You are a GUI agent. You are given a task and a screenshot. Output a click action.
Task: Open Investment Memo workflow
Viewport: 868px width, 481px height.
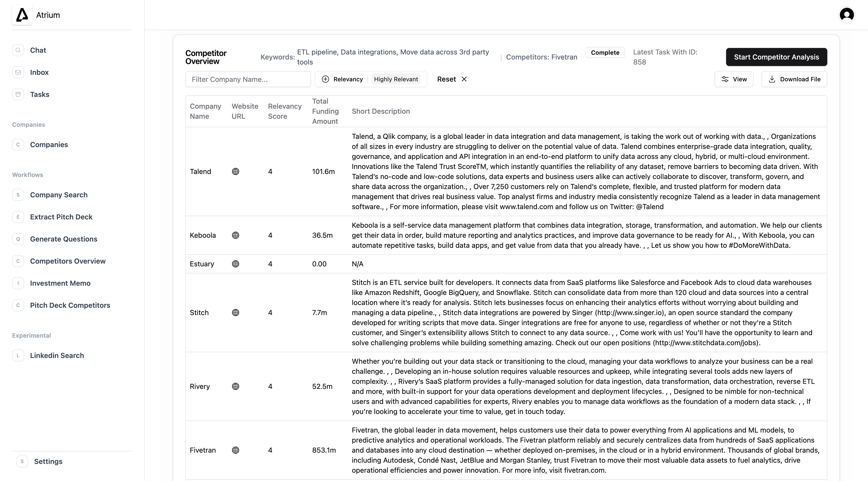click(x=60, y=283)
